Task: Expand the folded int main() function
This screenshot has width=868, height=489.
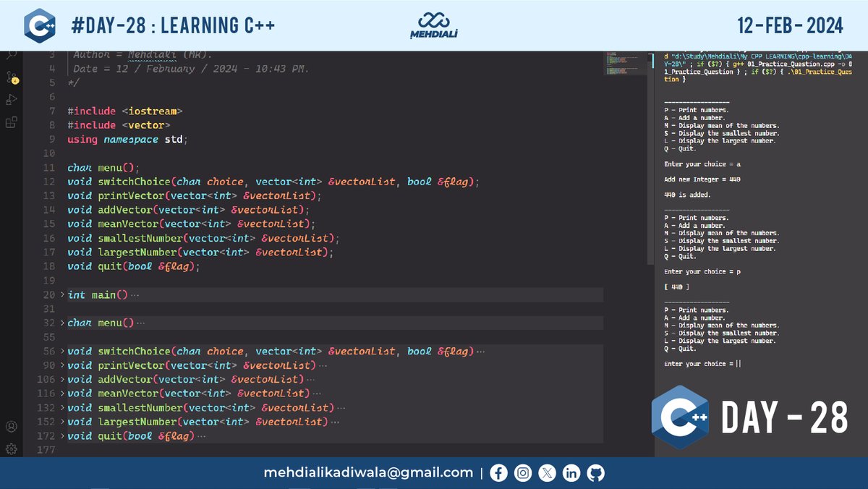Action: (62, 295)
